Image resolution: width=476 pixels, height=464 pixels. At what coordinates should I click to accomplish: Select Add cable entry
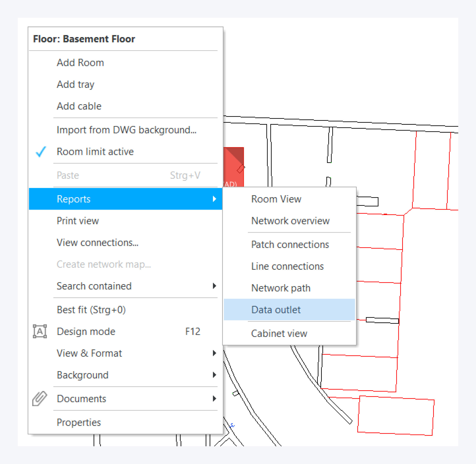(79, 106)
